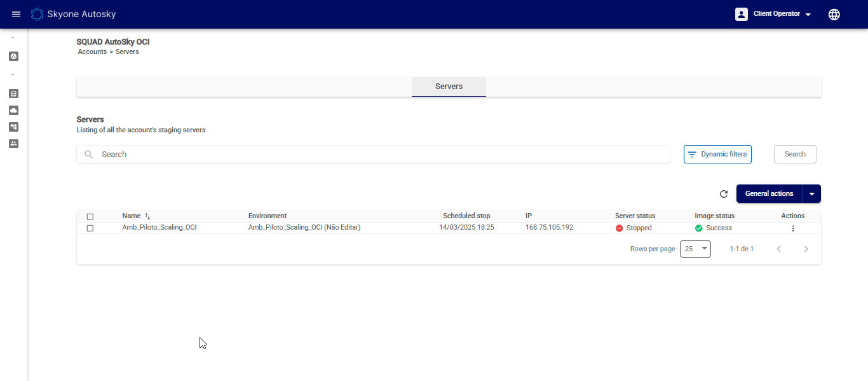Check the Amb_Piloto_Scaling_OCI row checkbox
Viewport: 868px width, 381px height.
[x=90, y=228]
